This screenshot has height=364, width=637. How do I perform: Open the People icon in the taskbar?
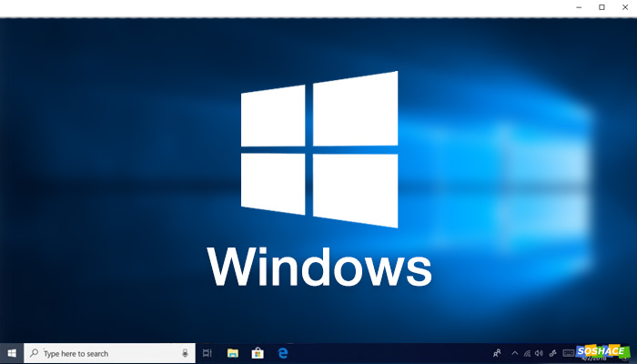(x=497, y=353)
